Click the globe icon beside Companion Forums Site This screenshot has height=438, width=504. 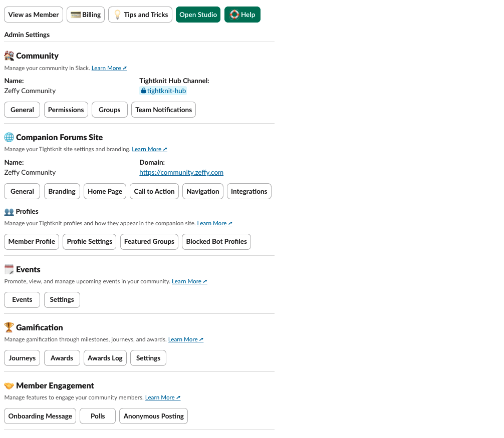click(x=9, y=137)
